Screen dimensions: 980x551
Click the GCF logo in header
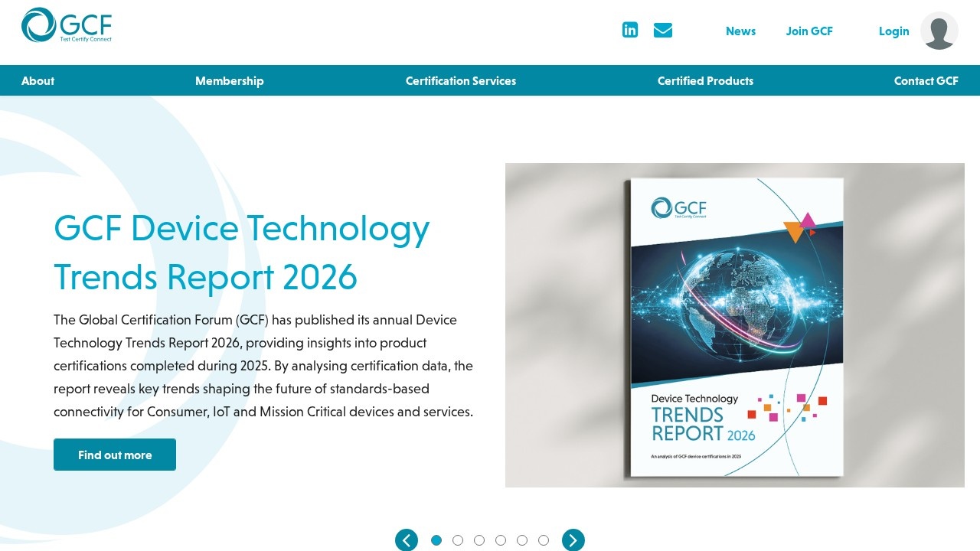coord(67,25)
